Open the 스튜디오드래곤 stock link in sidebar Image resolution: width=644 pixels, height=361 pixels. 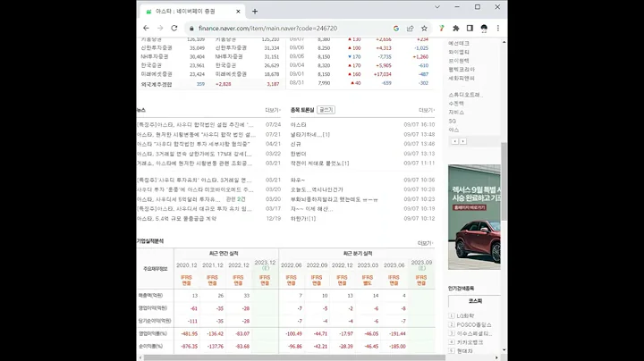465,95
